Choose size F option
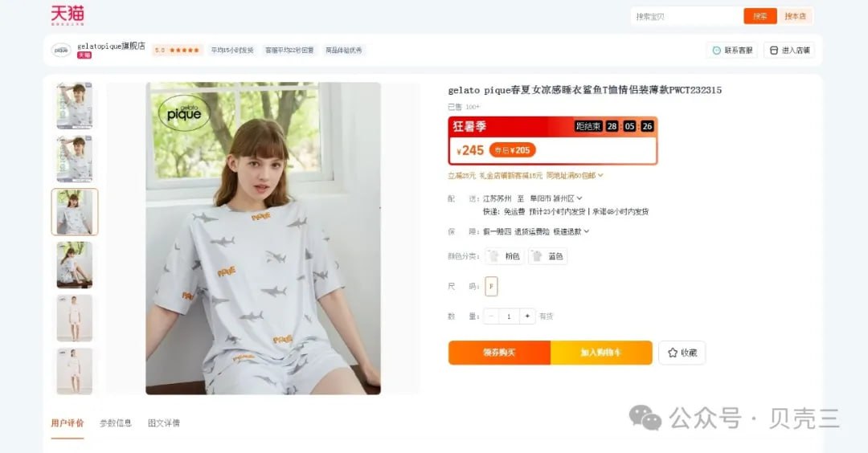The image size is (868, 453). tap(491, 286)
